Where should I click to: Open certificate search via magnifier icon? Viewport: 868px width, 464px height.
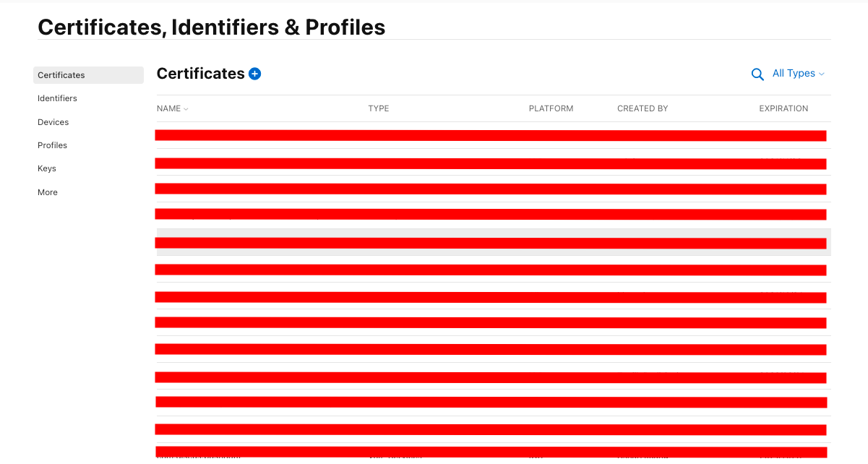[757, 74]
